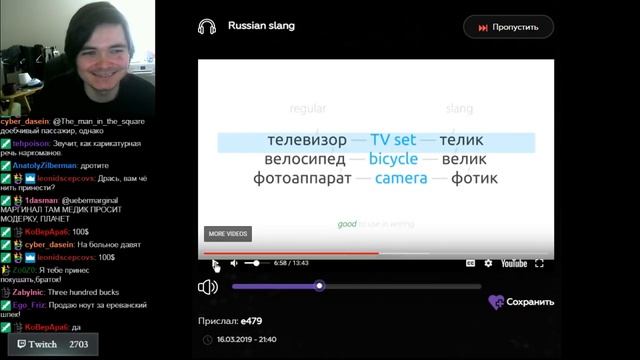Toggle closed captions (CC) icon
Screen dimensions: 640x360
point(470,263)
